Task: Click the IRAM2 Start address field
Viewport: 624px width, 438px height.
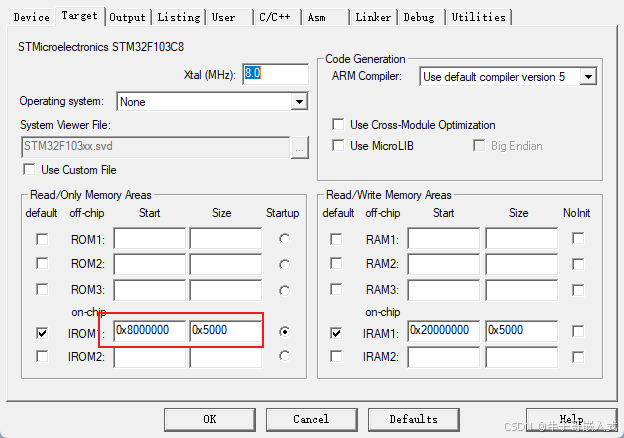Action: (444, 357)
